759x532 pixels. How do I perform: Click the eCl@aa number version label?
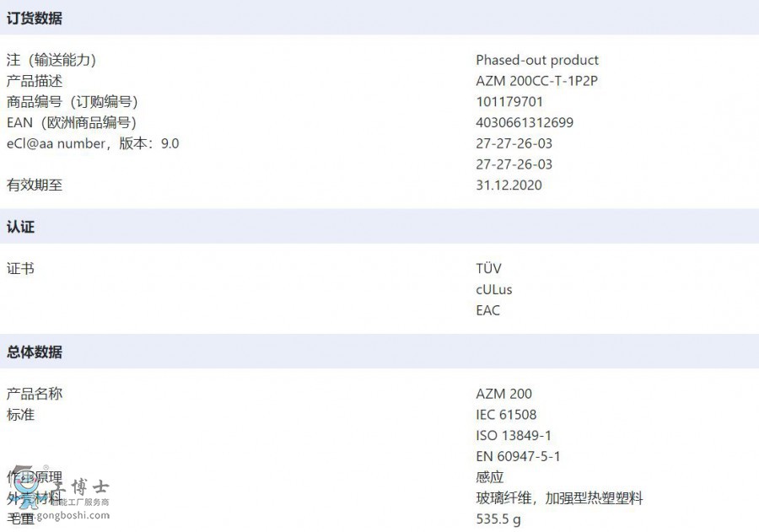click(x=93, y=143)
